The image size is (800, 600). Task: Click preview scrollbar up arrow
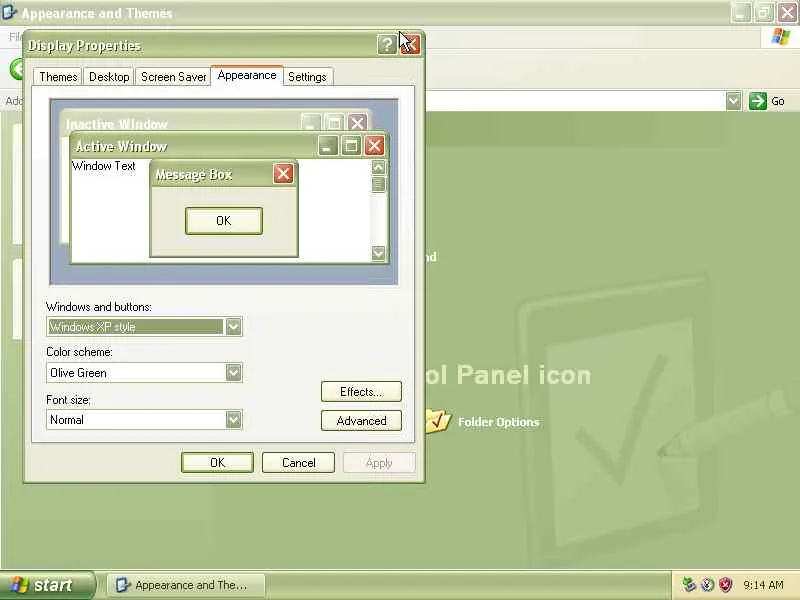click(379, 167)
